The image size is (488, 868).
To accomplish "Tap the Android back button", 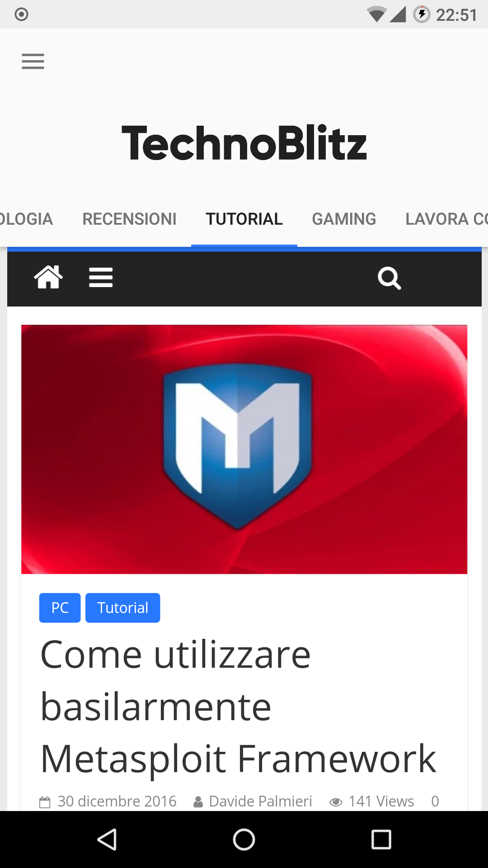I will pos(107,840).
